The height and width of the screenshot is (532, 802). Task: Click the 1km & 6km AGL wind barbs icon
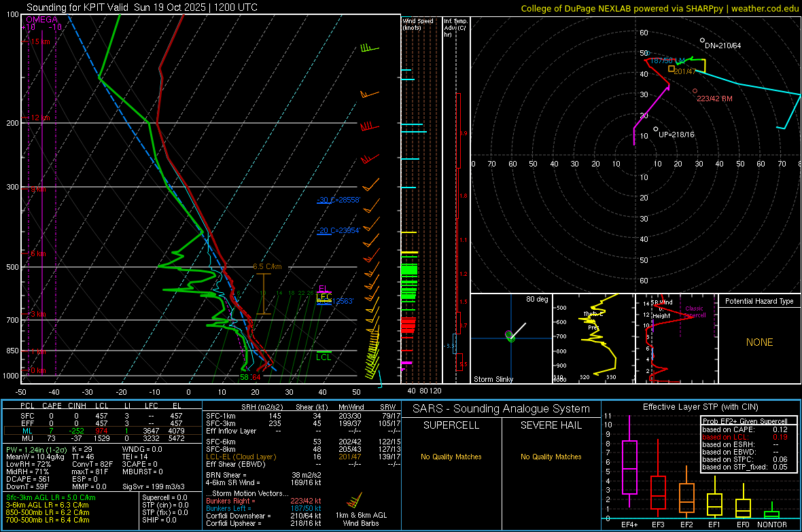pyautogui.click(x=354, y=500)
